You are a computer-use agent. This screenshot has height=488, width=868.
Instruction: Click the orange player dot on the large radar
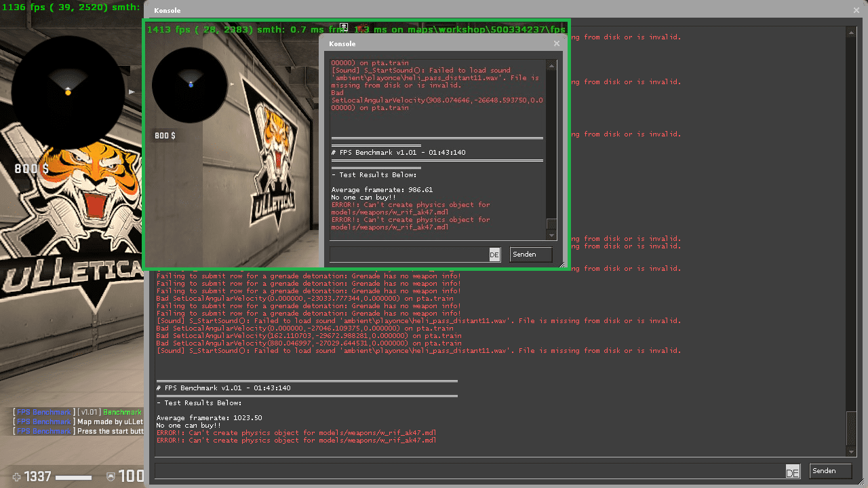pos(68,92)
